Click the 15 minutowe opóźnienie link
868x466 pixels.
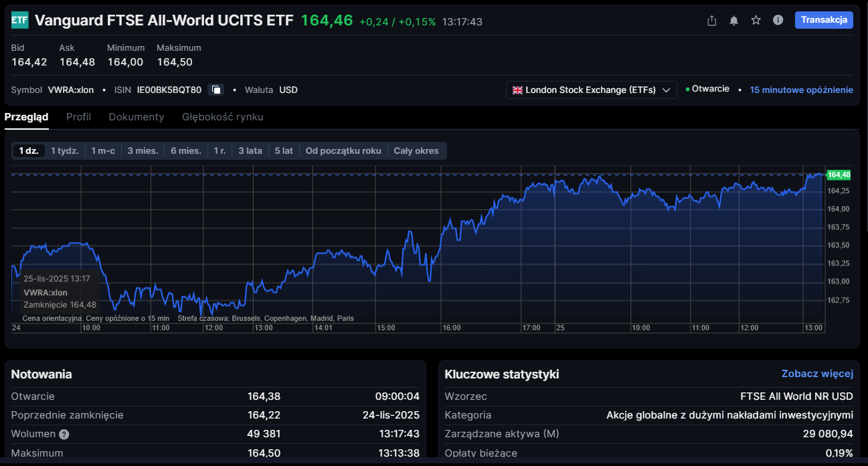801,90
